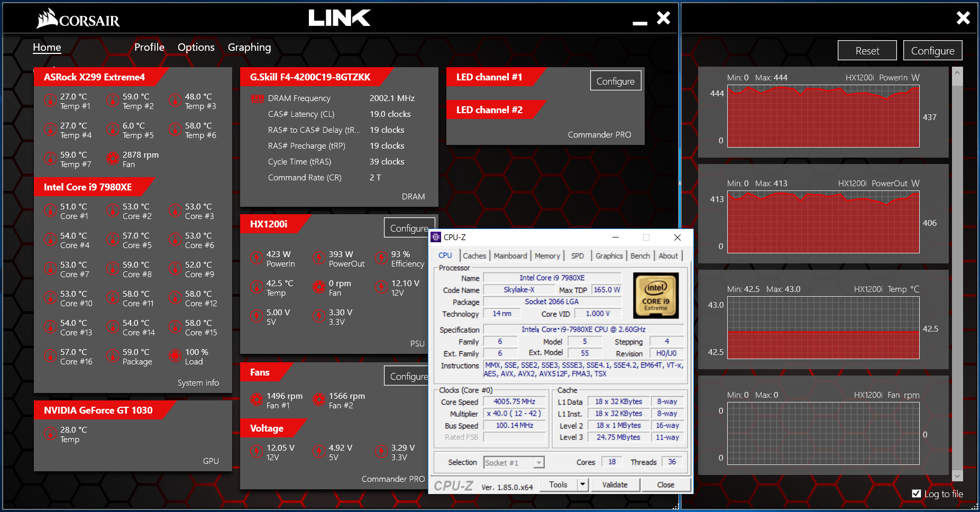Click the HX1200i PowerIn graph
The height and width of the screenshot is (512, 980).
(823, 116)
